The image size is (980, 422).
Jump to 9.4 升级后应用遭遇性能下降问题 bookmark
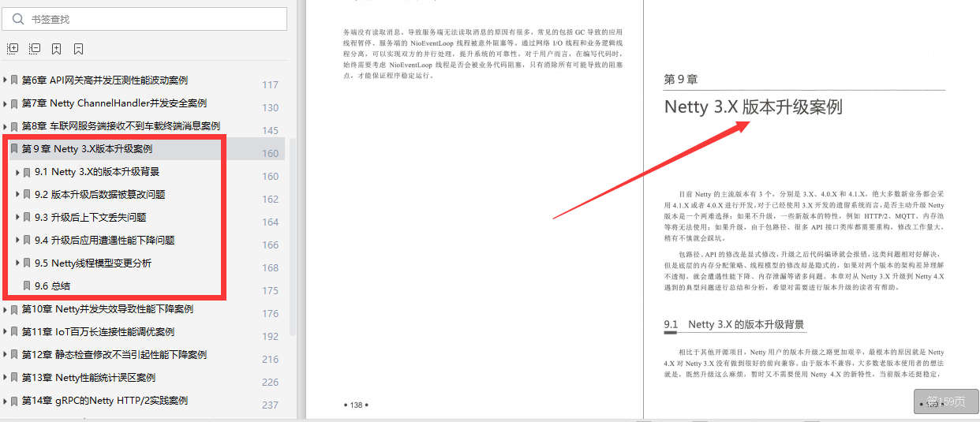pos(104,241)
